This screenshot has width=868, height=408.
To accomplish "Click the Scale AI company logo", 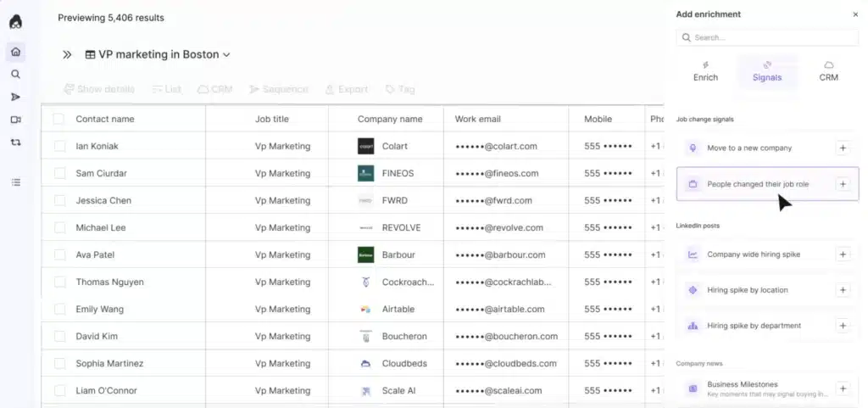I will pyautogui.click(x=365, y=390).
